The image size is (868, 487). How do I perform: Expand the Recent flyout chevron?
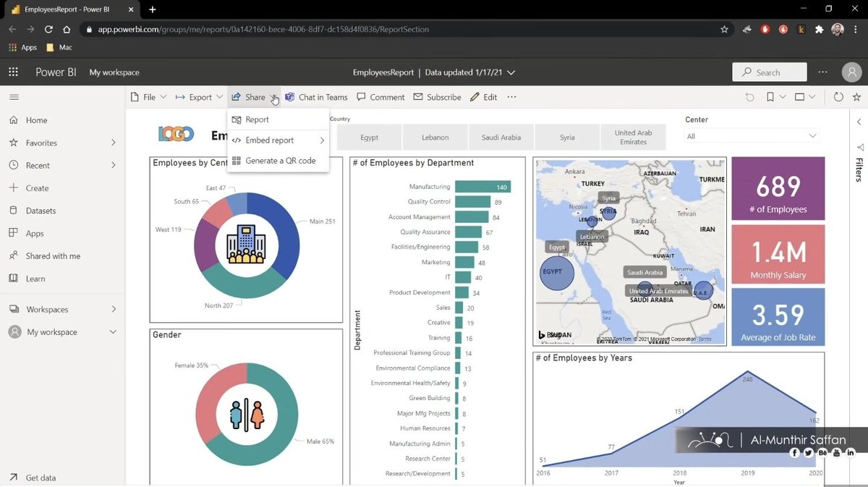[x=113, y=165]
